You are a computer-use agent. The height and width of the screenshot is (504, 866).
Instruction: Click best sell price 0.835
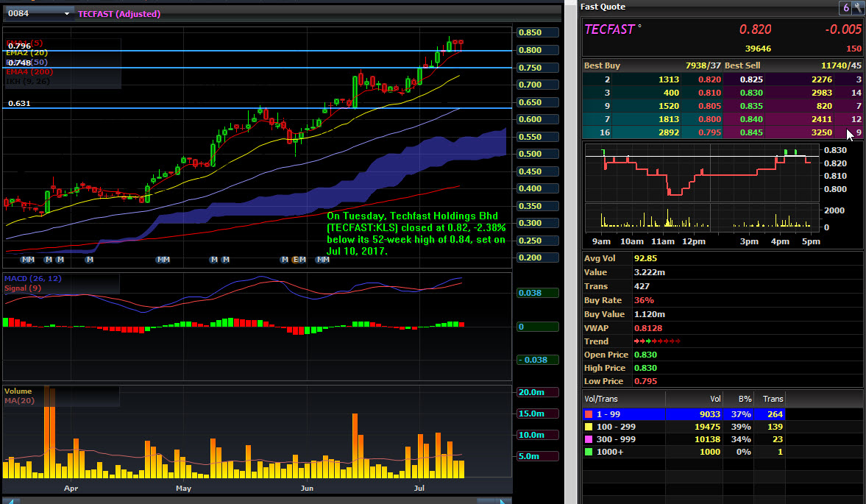[751, 106]
